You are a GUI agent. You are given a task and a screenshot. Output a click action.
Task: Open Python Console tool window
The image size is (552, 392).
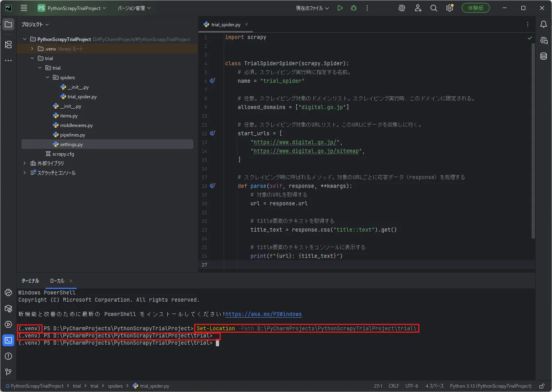8,293
